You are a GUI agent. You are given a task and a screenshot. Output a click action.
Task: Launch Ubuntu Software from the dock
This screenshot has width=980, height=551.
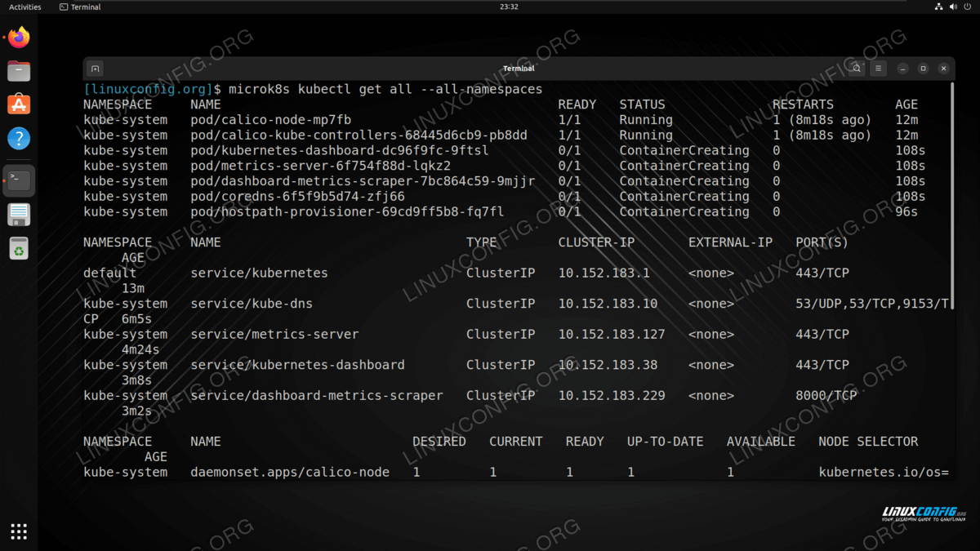pyautogui.click(x=19, y=104)
